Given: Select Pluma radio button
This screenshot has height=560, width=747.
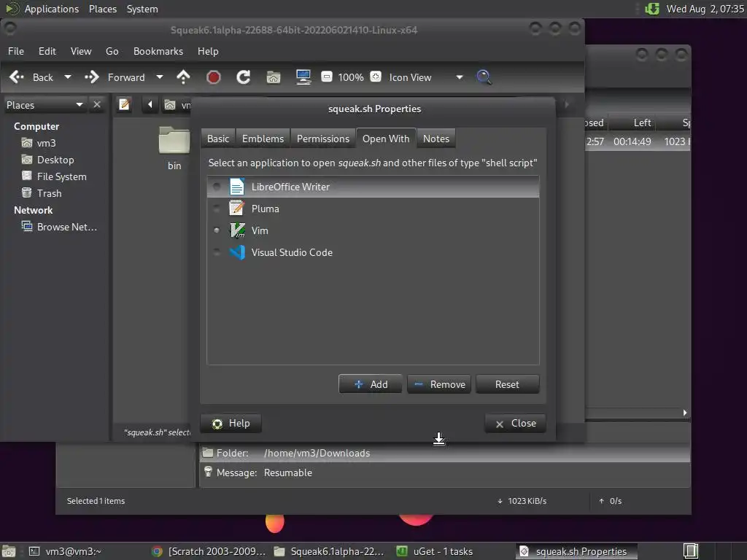Looking at the screenshot, I should click(x=217, y=209).
